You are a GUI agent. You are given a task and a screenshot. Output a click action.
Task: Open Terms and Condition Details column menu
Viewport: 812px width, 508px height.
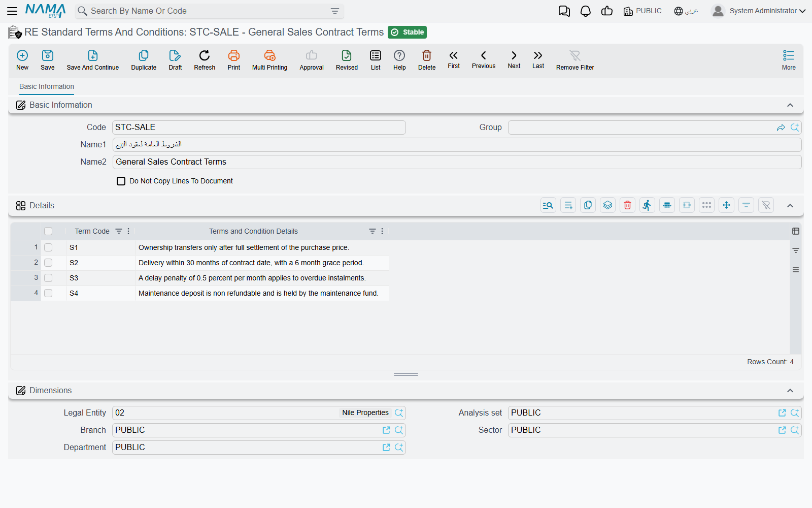click(x=382, y=231)
